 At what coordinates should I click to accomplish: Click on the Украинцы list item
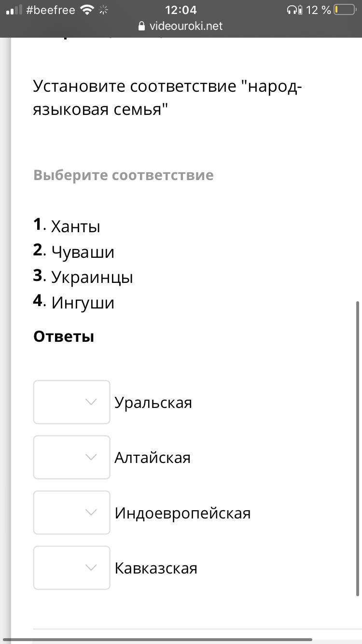(92, 278)
